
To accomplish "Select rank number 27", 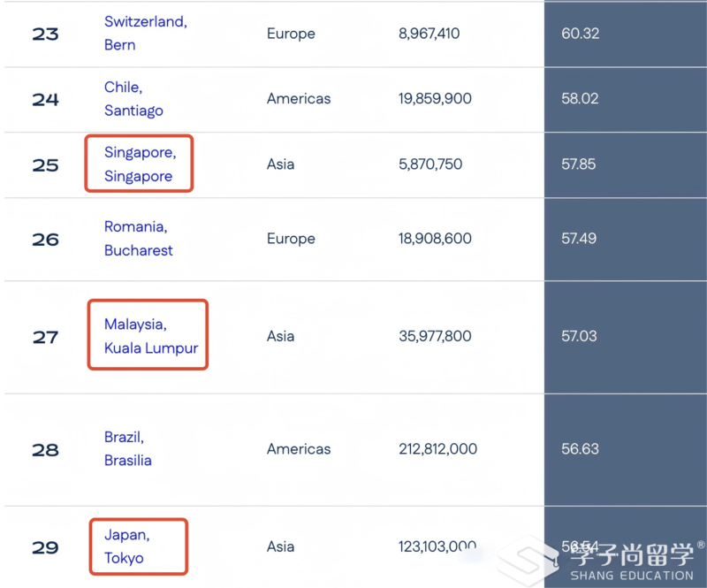I will [45, 337].
